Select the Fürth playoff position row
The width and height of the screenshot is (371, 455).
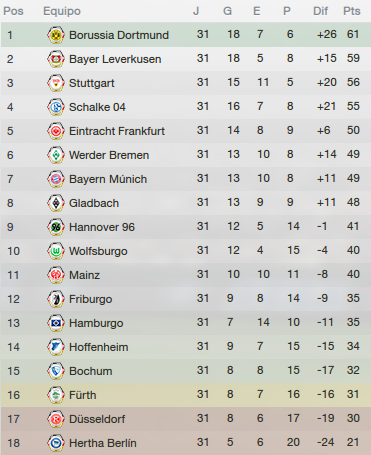point(186,395)
